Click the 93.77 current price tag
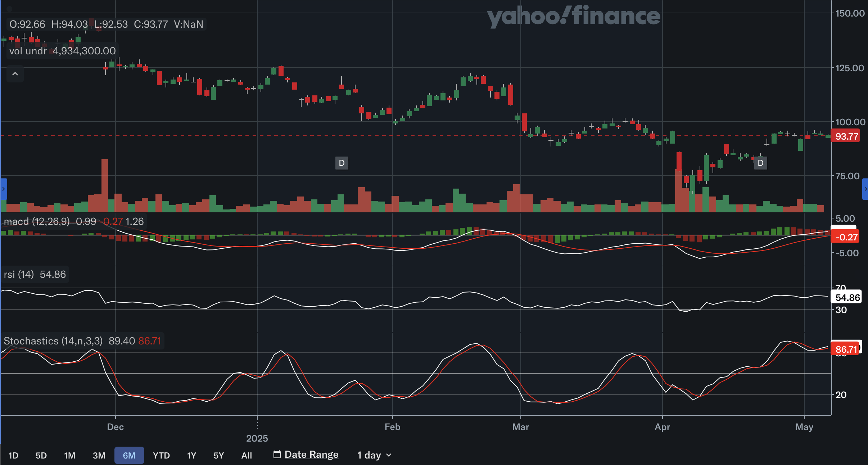The width and height of the screenshot is (868, 465). (x=846, y=136)
